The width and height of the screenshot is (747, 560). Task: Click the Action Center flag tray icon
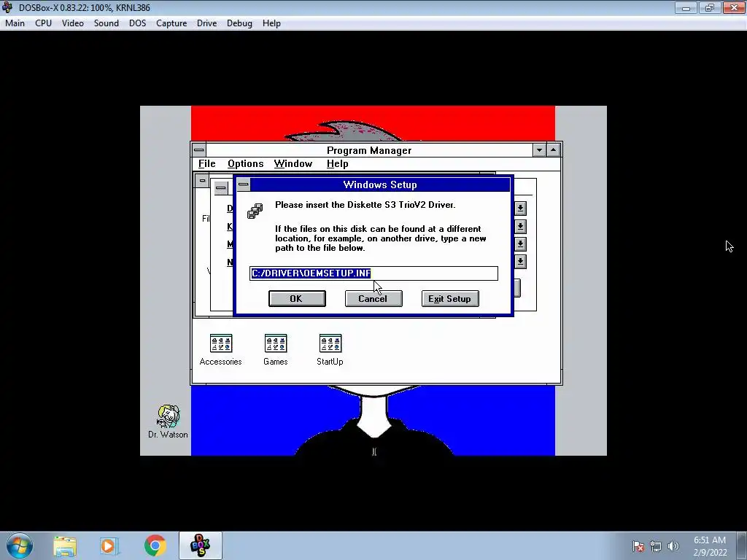(x=638, y=546)
